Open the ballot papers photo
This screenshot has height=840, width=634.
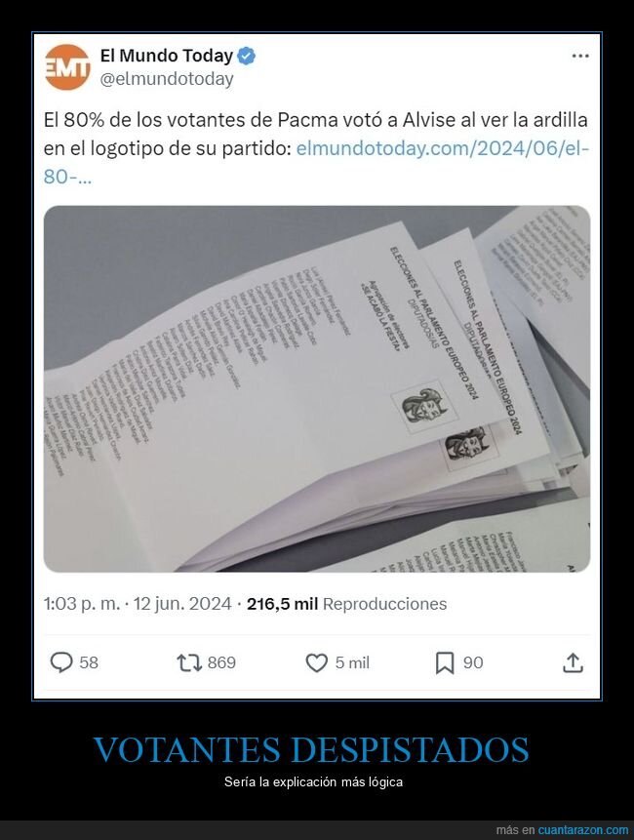click(317, 389)
